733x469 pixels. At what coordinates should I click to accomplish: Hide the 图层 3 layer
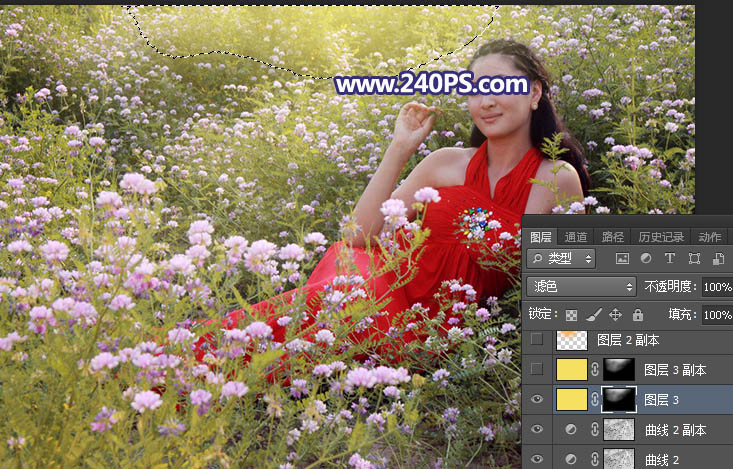(x=537, y=400)
